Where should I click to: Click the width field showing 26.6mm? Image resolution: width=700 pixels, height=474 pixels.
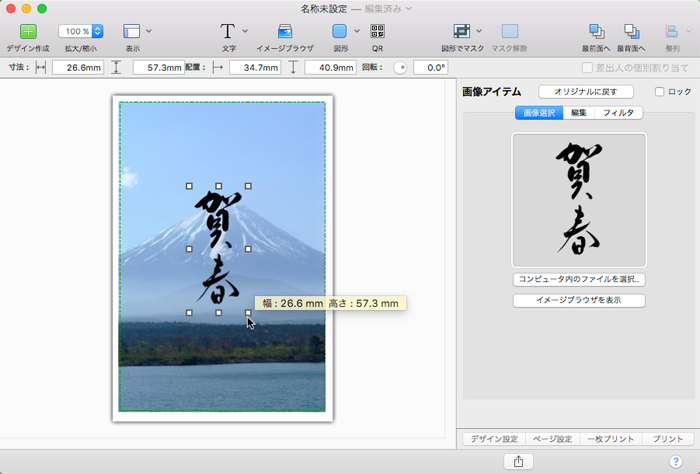click(x=77, y=68)
